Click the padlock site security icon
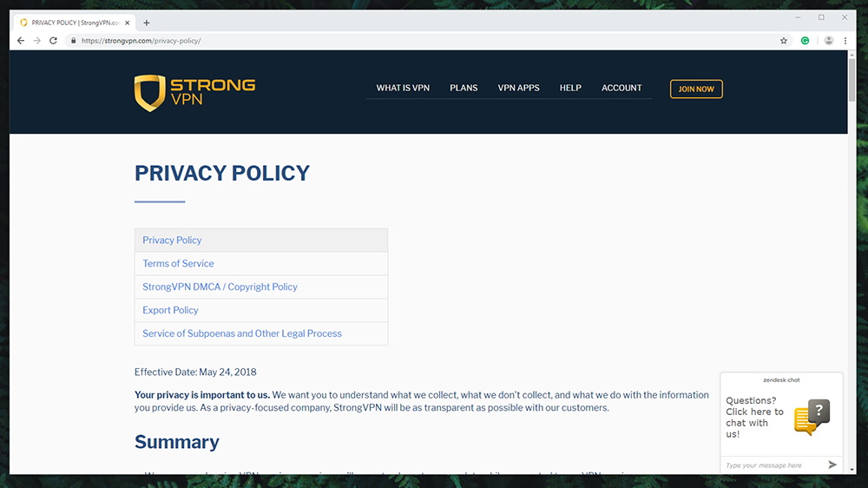This screenshot has height=488, width=868. (73, 41)
